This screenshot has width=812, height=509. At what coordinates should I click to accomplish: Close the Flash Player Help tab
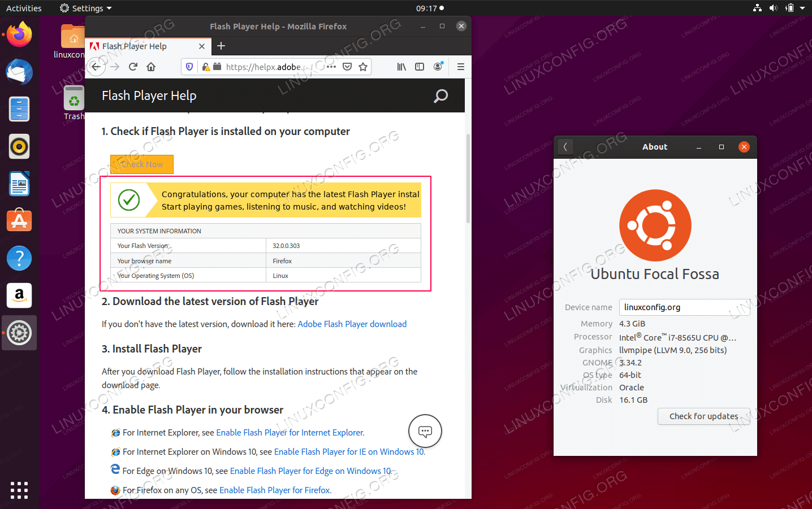pos(202,46)
